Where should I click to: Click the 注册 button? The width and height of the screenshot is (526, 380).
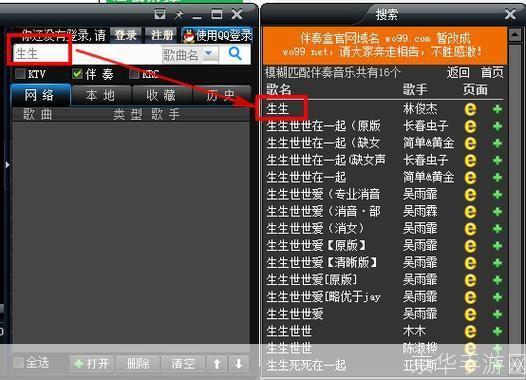tap(161, 35)
